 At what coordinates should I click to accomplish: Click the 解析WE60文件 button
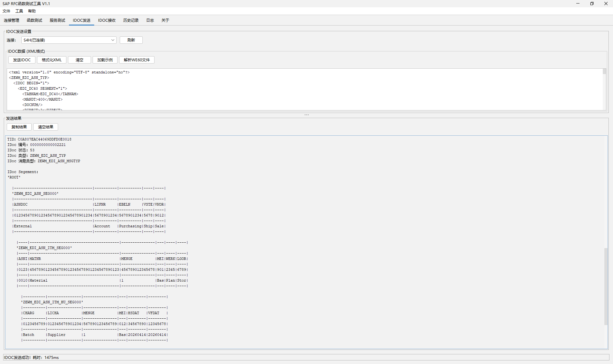click(x=137, y=60)
